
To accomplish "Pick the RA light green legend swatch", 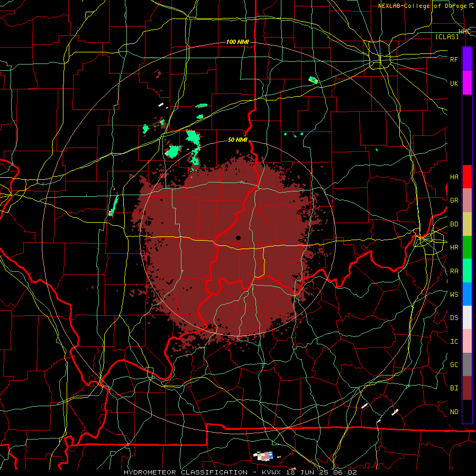I will [x=467, y=271].
